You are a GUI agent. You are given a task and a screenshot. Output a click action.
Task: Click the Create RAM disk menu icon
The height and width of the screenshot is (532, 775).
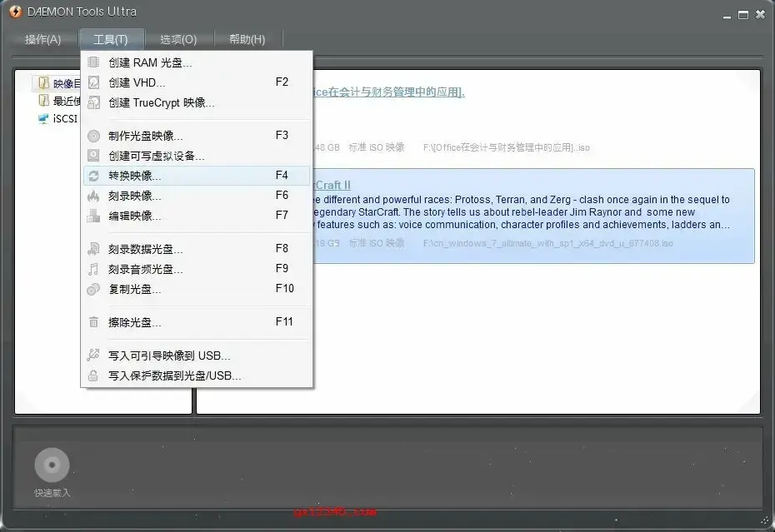tap(93, 62)
